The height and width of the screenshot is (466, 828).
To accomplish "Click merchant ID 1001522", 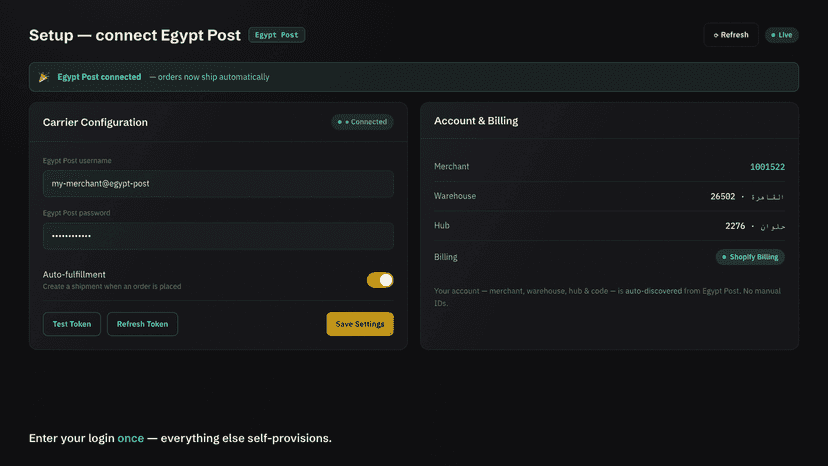I will point(767,167).
